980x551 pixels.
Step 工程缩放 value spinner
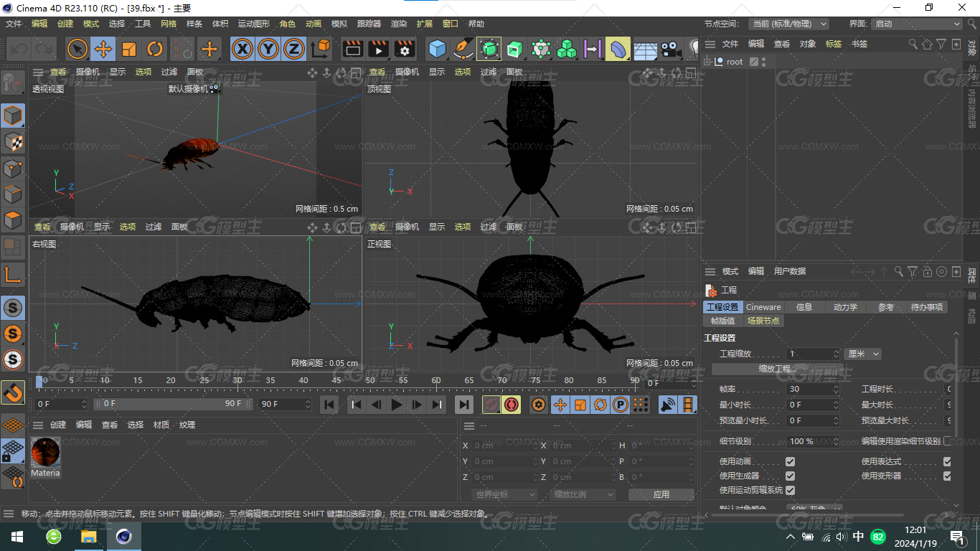tap(836, 354)
